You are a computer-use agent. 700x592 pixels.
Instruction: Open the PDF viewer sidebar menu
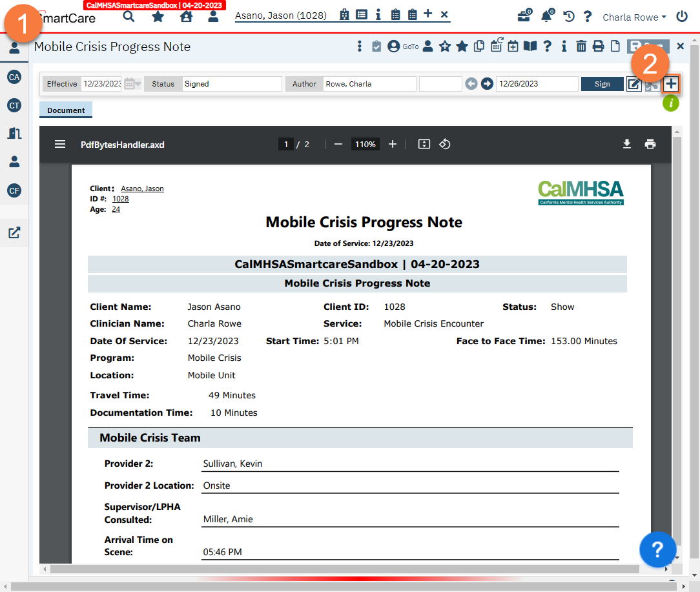tap(60, 143)
